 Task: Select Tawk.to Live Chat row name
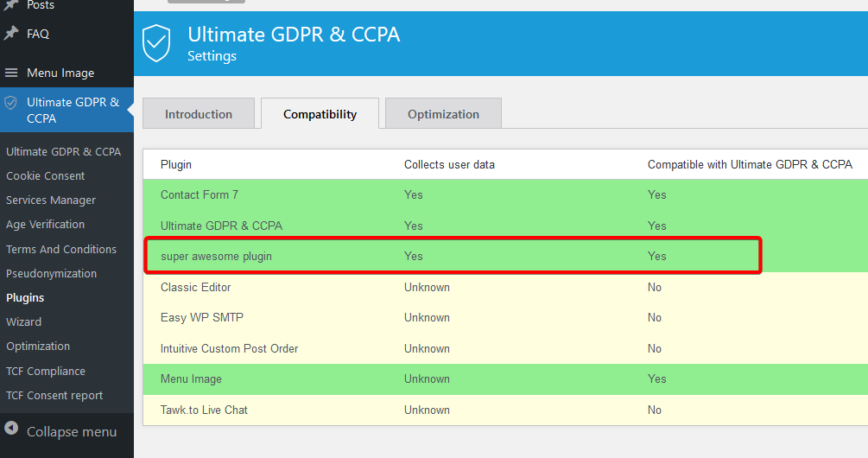204,410
